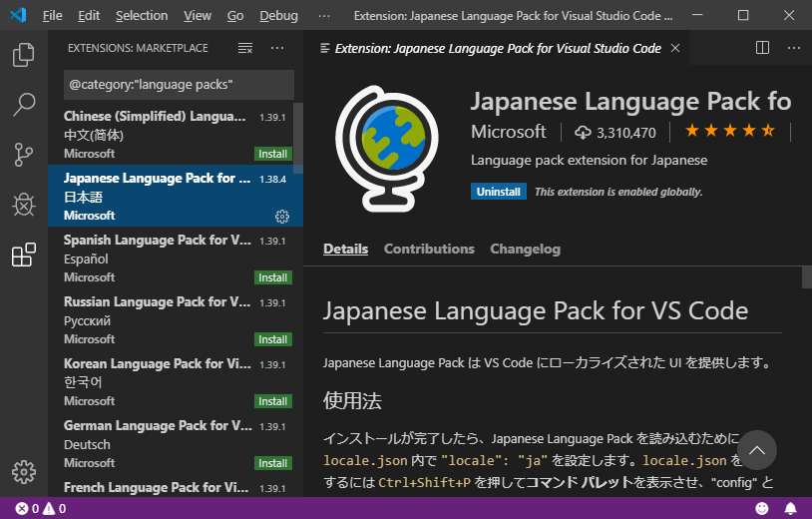Open editor More Actions ellipsis
The width and height of the screenshot is (812, 519).
tap(794, 48)
